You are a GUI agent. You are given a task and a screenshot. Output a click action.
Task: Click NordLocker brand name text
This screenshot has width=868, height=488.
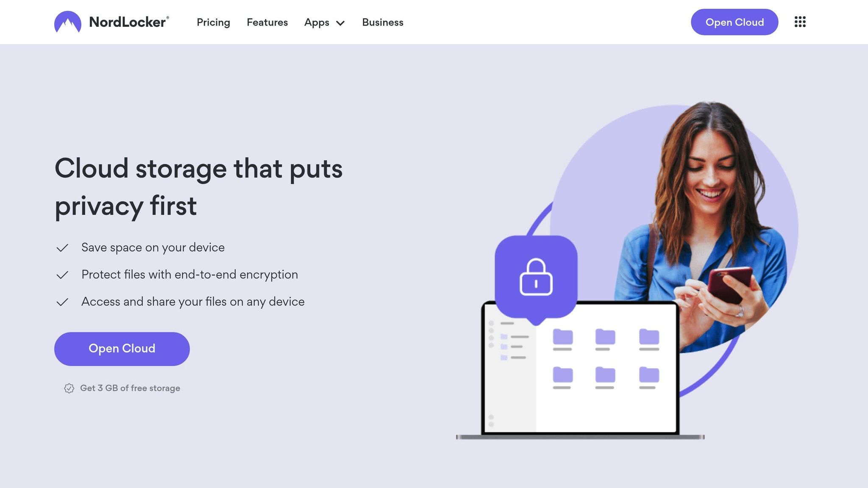pos(128,22)
